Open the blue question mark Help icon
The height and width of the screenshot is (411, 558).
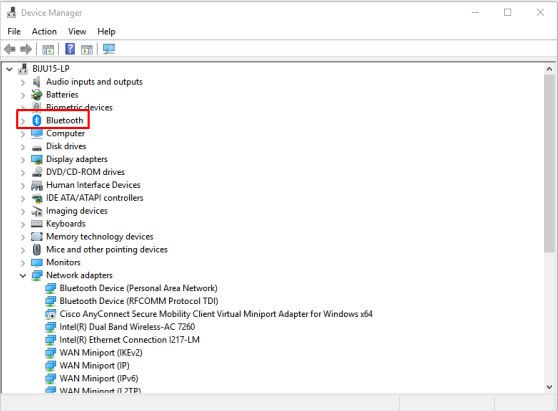[x=70, y=49]
